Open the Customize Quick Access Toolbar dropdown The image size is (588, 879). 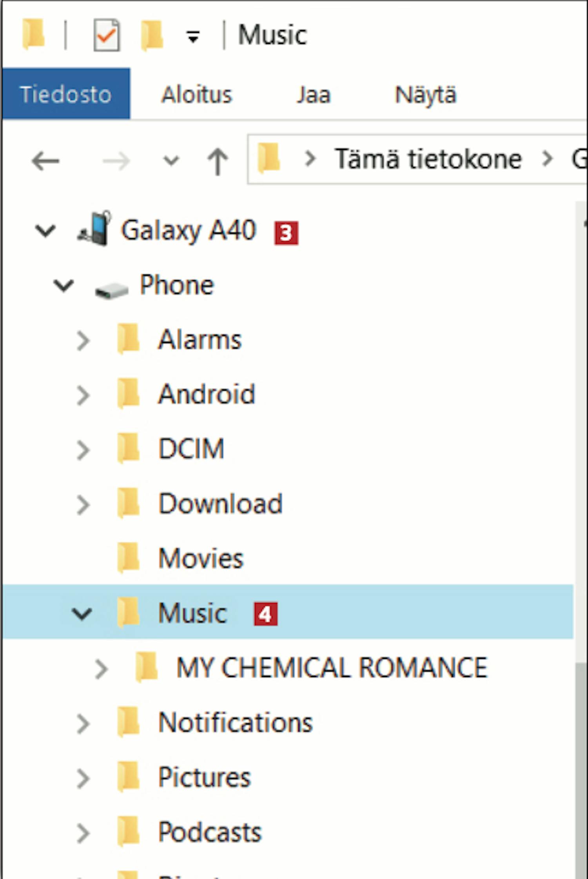click(x=193, y=36)
